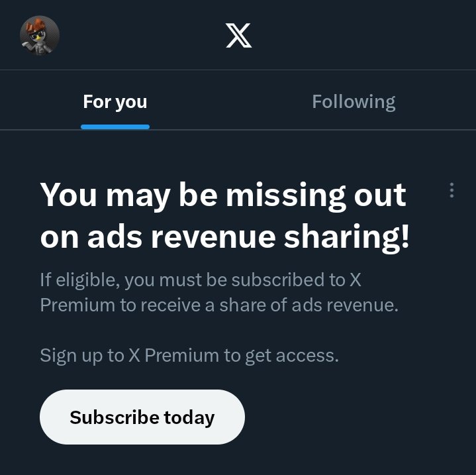Click the word "today" in the white button

coord(189,417)
